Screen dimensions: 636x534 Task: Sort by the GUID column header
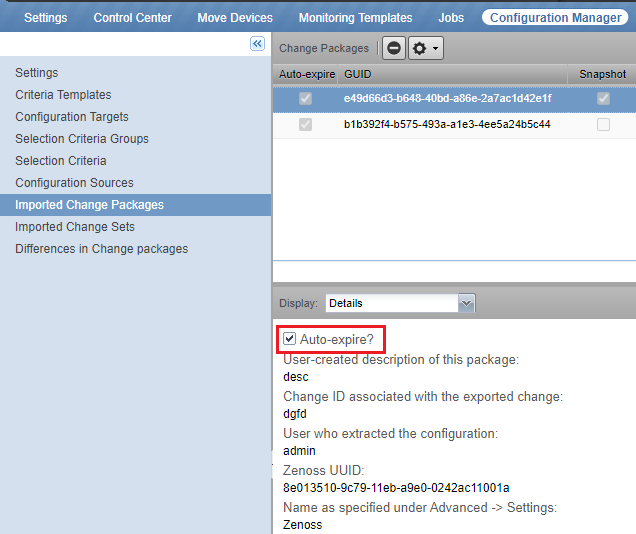[453, 74]
